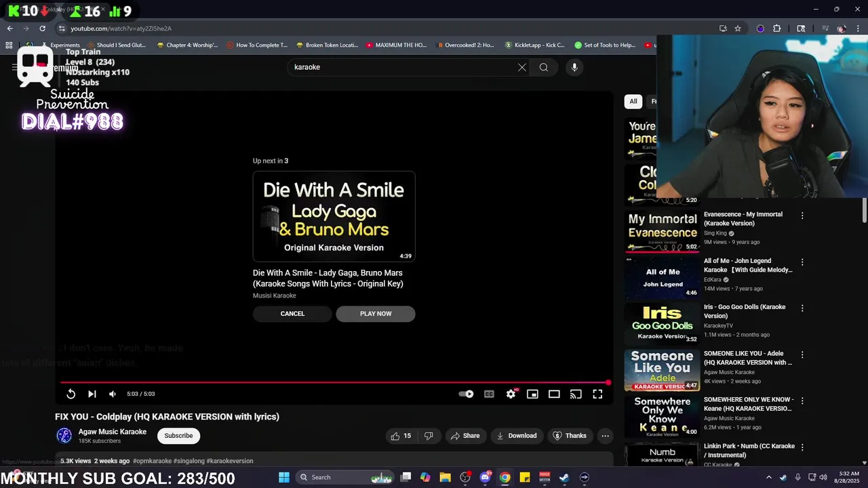The image size is (868, 488).
Task: Skip to the next video
Action: click(92, 394)
